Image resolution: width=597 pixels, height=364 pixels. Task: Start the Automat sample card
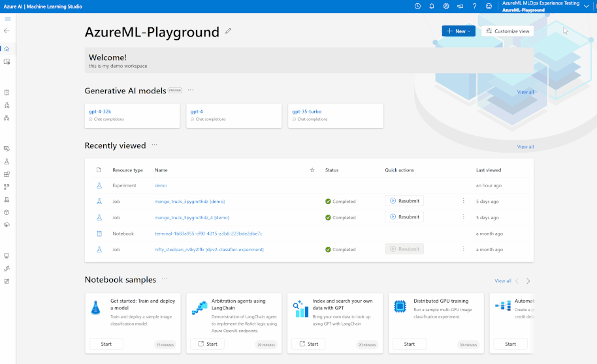[511, 344]
